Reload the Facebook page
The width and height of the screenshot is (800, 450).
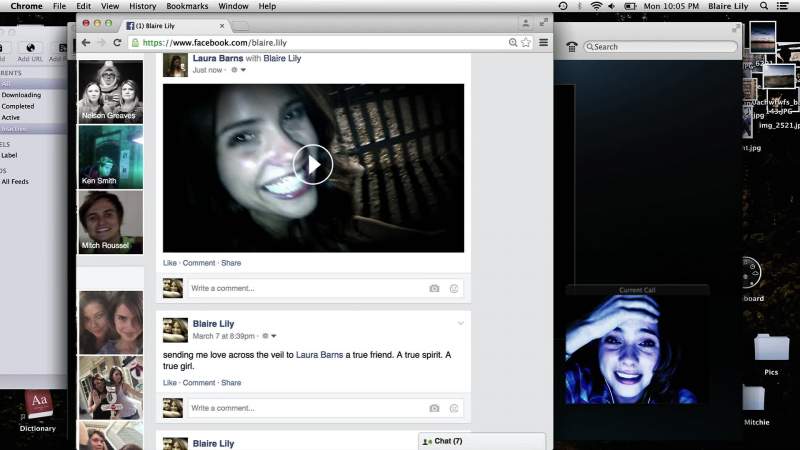click(117, 43)
